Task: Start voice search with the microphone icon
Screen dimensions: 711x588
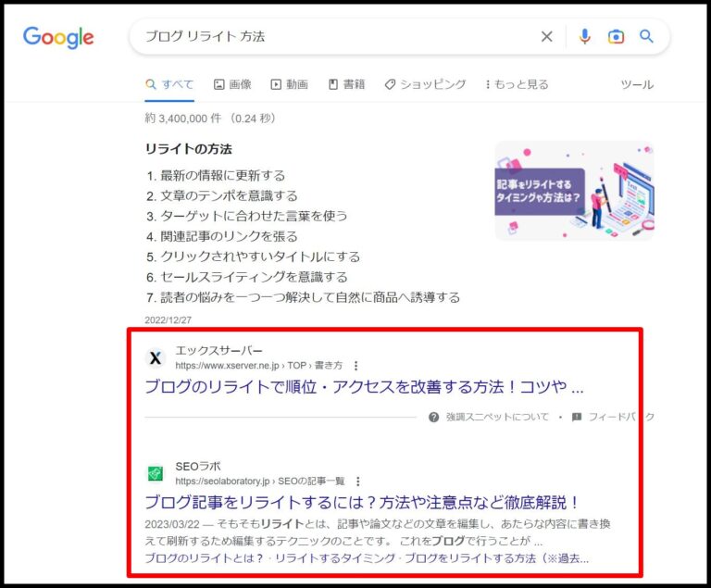Action: (x=585, y=36)
